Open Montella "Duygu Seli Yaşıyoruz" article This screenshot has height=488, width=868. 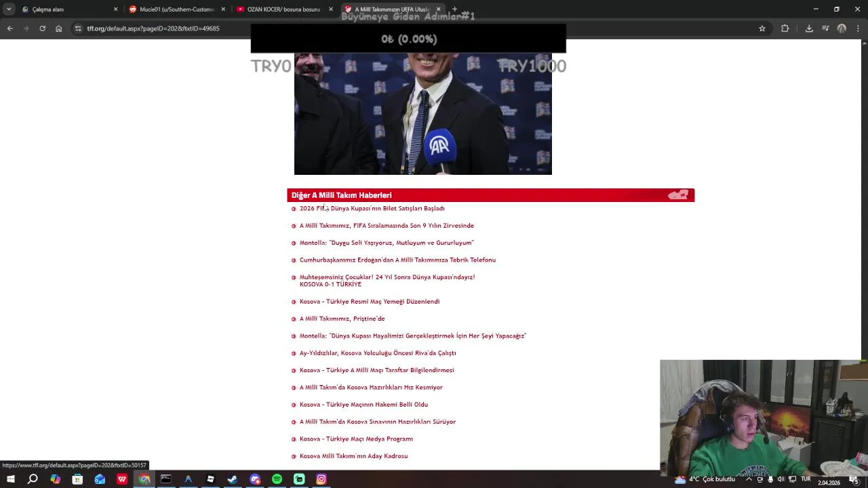[387, 243]
